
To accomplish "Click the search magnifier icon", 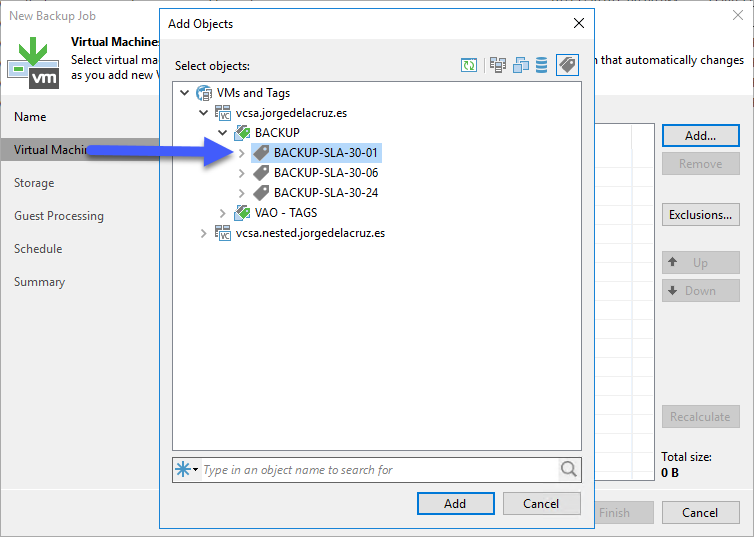I will click(x=568, y=469).
